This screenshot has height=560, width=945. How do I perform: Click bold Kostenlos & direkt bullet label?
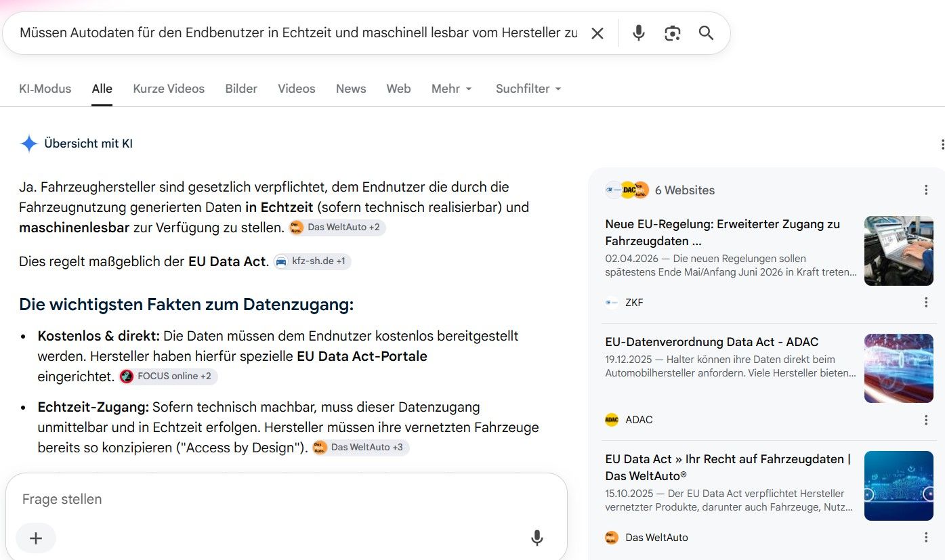pos(99,336)
